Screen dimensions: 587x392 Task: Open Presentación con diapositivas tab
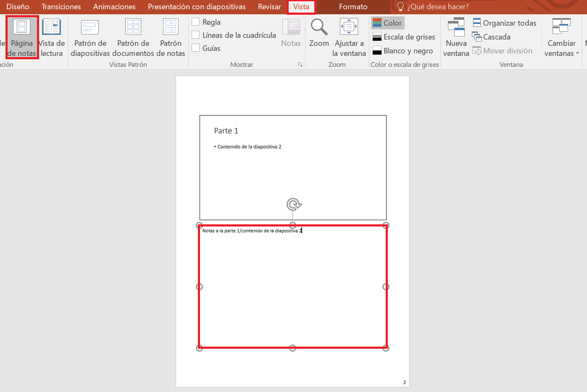click(x=197, y=7)
